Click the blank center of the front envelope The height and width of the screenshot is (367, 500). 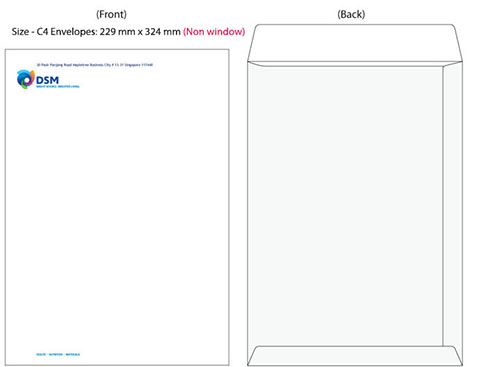117,207
